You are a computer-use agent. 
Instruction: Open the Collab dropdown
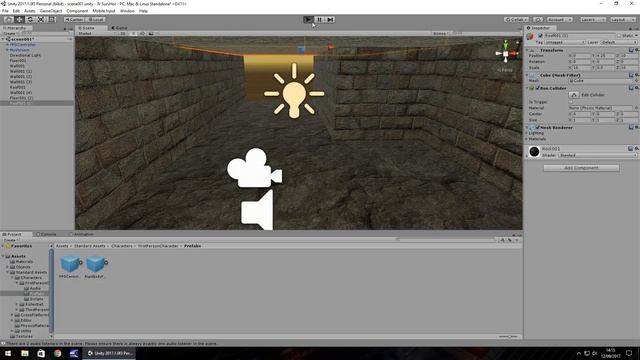516,20
